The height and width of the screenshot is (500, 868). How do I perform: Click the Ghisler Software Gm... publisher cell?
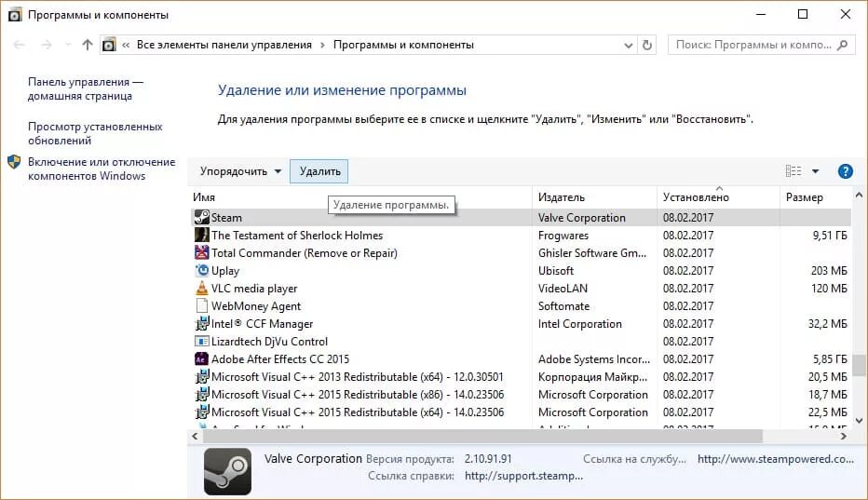tap(592, 253)
